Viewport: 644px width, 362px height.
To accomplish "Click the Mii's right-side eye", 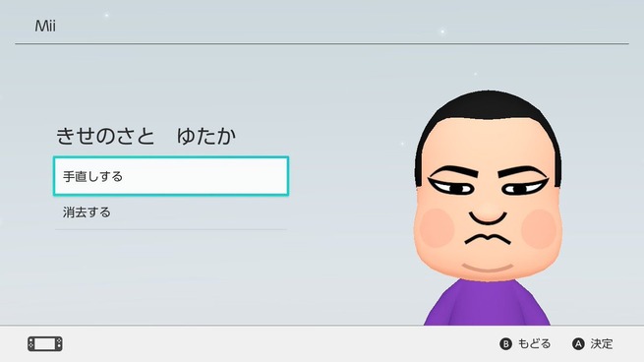I will tap(526, 186).
